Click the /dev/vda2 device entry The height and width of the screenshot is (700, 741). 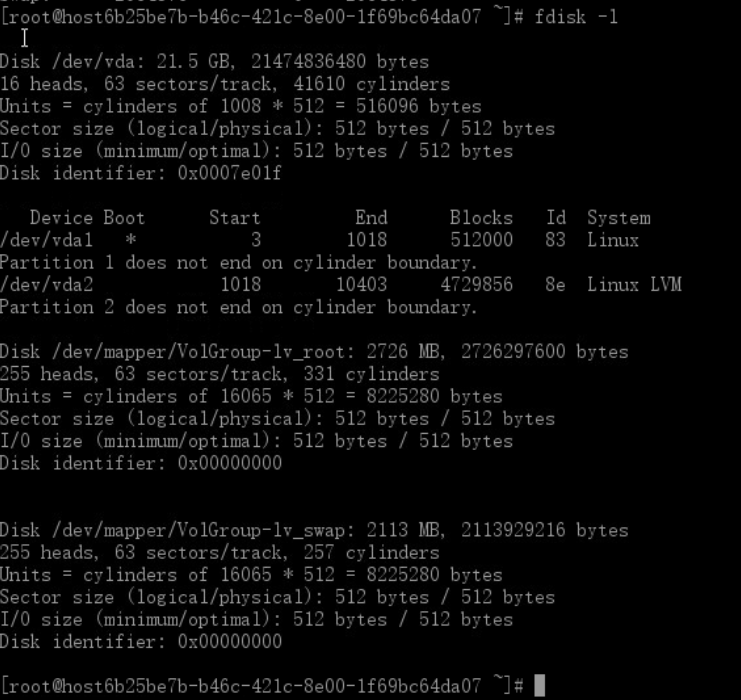[46, 285]
